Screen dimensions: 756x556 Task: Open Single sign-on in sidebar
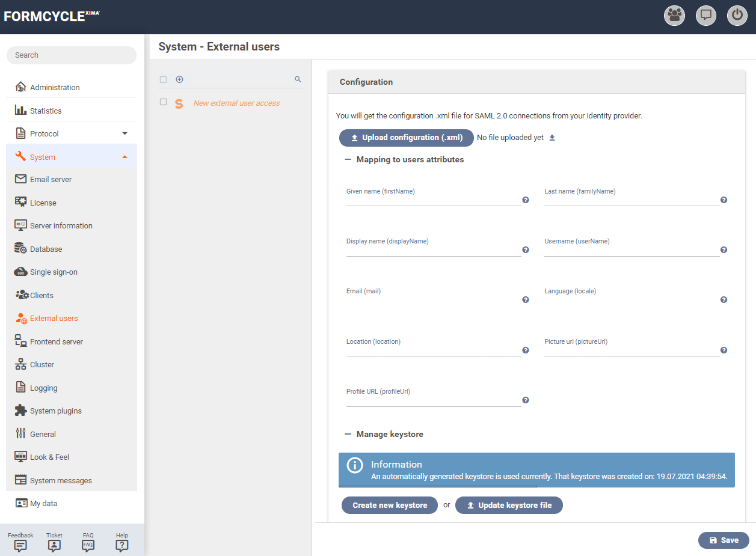coord(54,272)
